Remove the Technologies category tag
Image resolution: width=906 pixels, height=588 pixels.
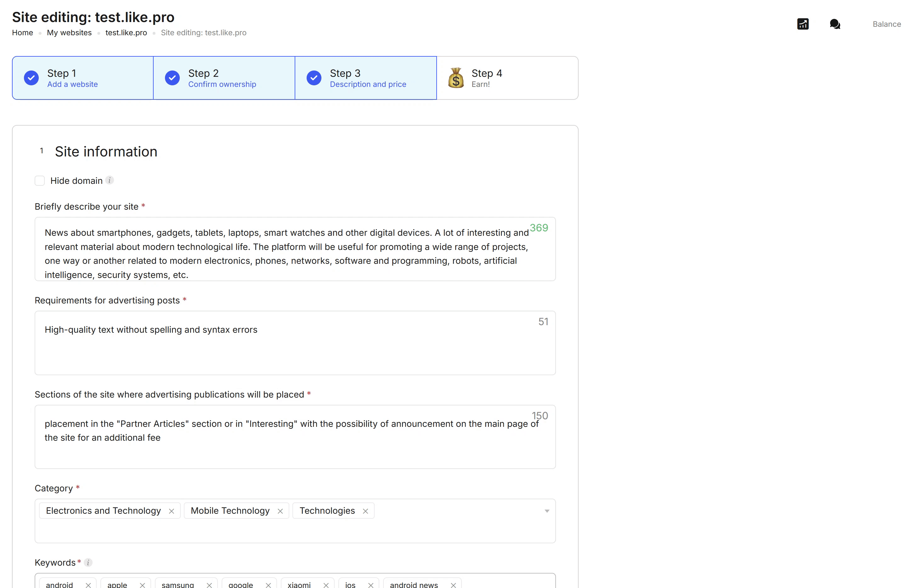click(x=365, y=511)
